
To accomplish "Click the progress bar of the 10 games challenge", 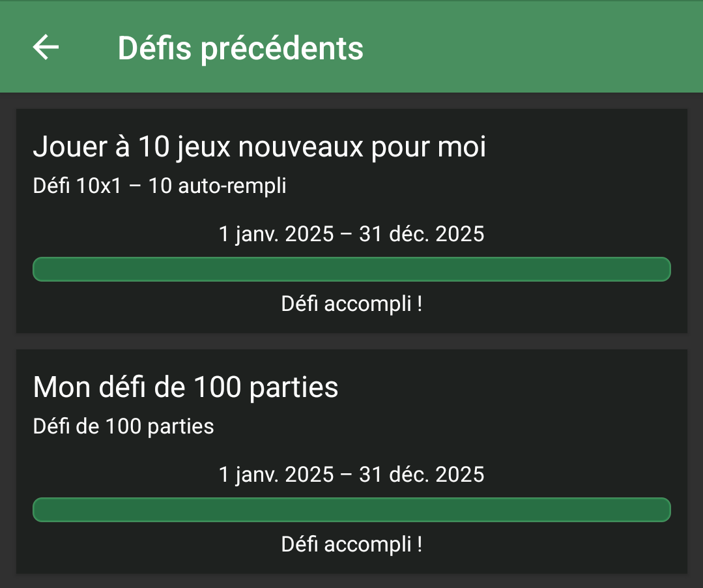I will pos(351,269).
